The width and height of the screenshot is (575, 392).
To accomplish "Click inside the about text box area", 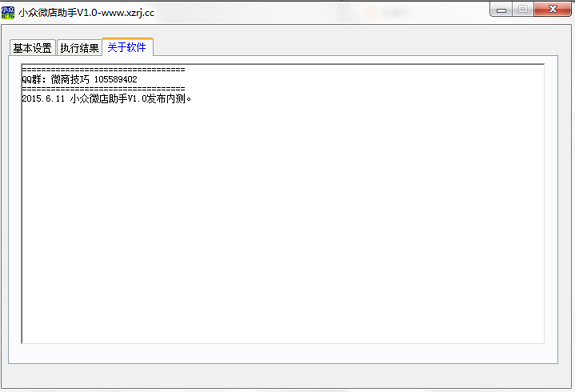I will [x=283, y=204].
